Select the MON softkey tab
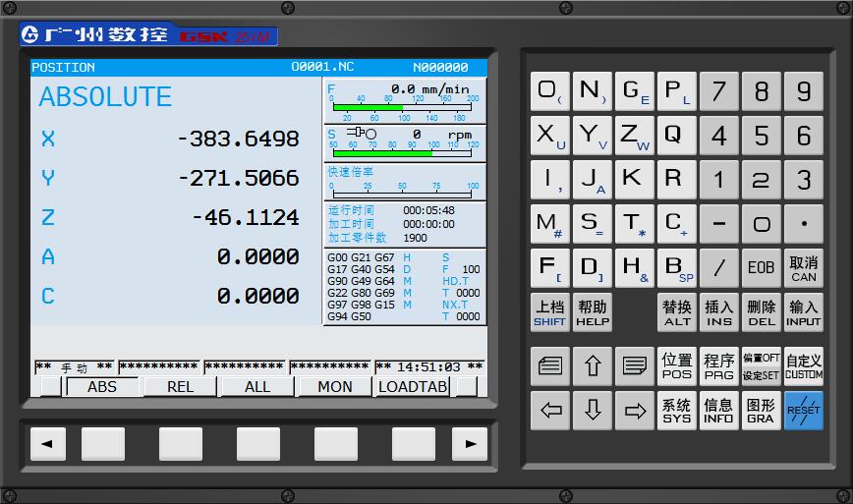853x504 pixels. (334, 387)
